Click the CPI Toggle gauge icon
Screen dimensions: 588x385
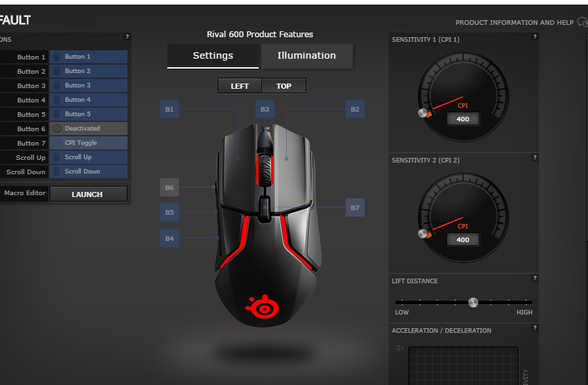[x=57, y=143]
